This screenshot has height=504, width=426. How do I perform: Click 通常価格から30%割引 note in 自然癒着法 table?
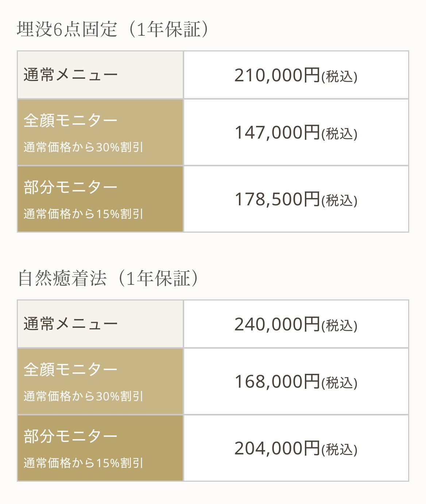click(x=84, y=396)
